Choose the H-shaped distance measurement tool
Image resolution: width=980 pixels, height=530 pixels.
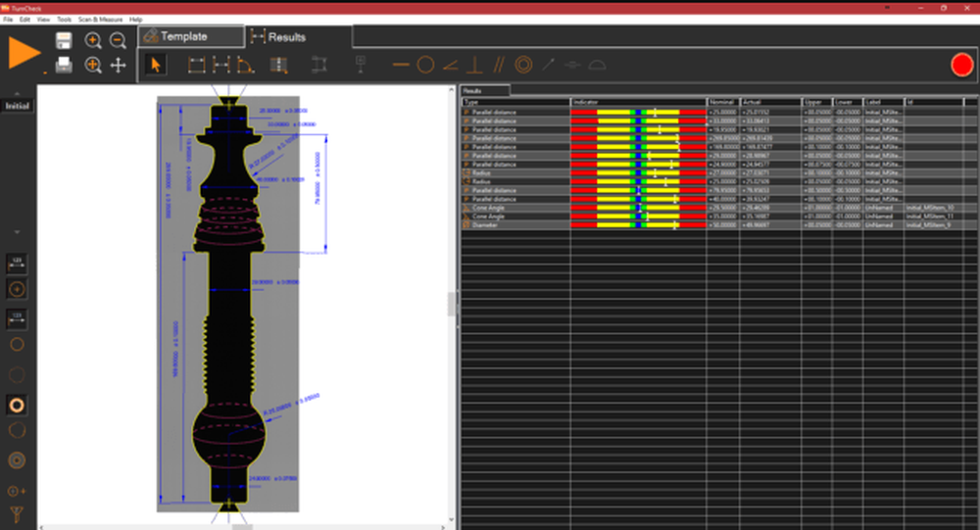(x=221, y=65)
